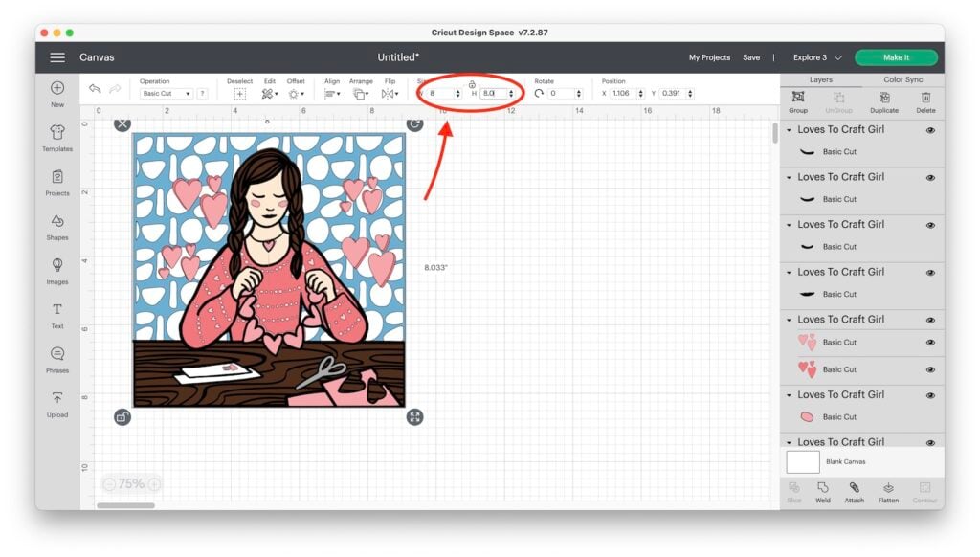
Task: Open the Offset dropdown
Action: tap(296, 94)
